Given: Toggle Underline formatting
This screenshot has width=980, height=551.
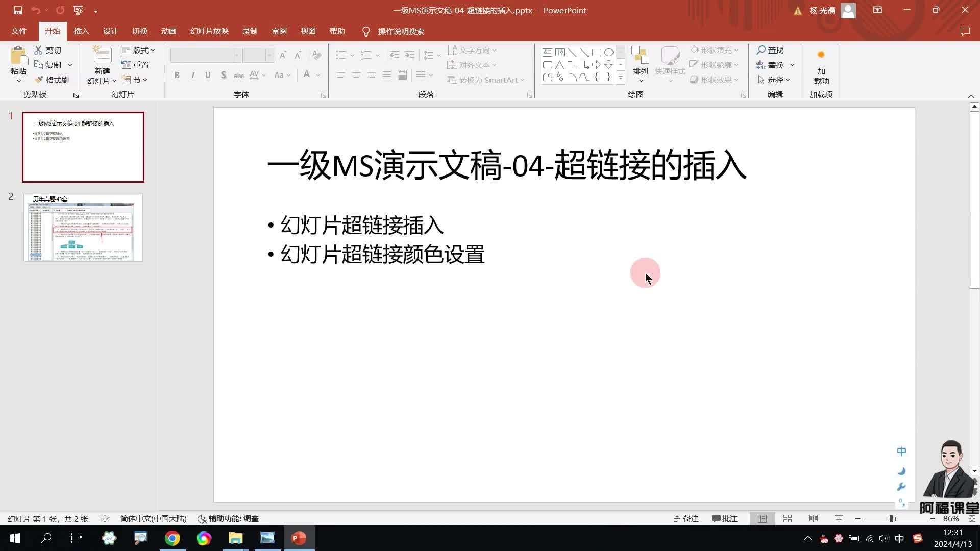Looking at the screenshot, I should (208, 75).
